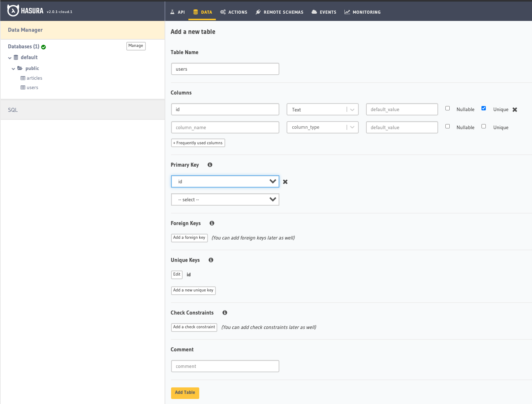Click Add a new unique key button
The height and width of the screenshot is (404, 532).
(193, 290)
